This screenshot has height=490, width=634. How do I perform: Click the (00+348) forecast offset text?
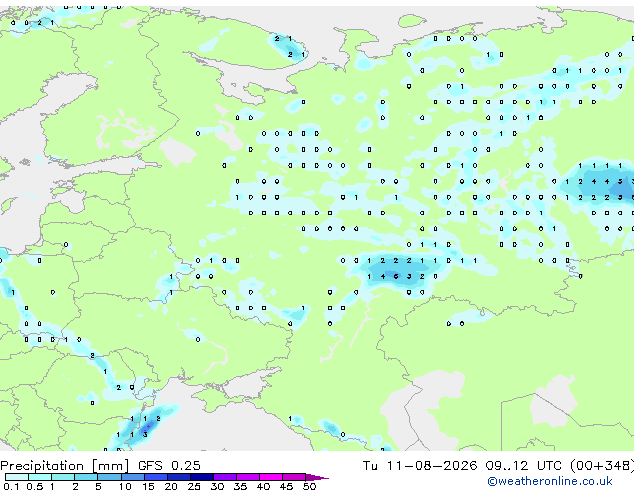coord(602,466)
